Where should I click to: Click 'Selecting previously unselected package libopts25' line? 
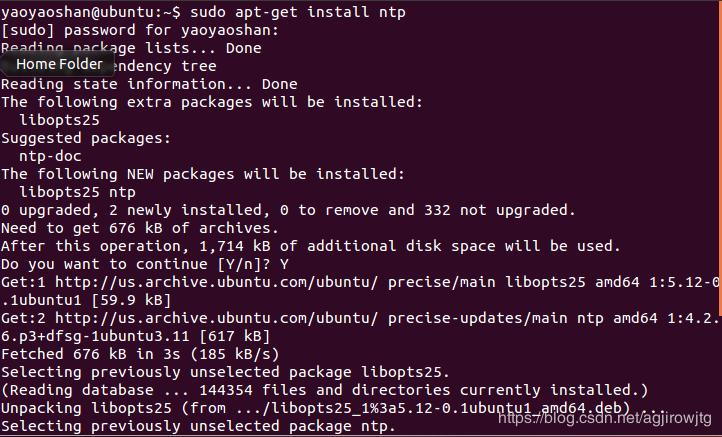[225, 372]
